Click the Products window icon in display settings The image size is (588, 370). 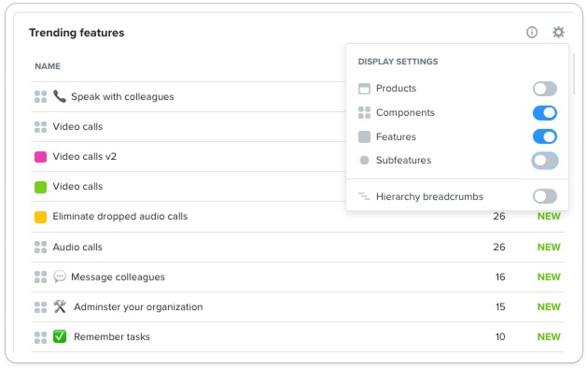point(364,89)
